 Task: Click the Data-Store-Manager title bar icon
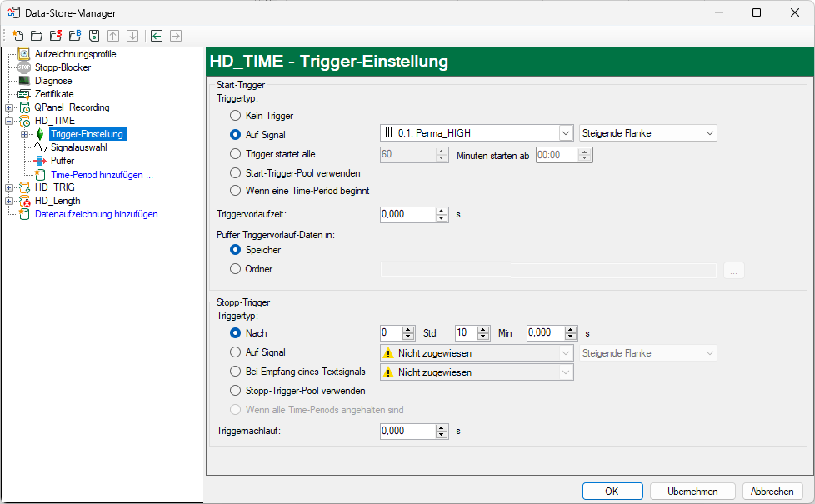(x=13, y=12)
